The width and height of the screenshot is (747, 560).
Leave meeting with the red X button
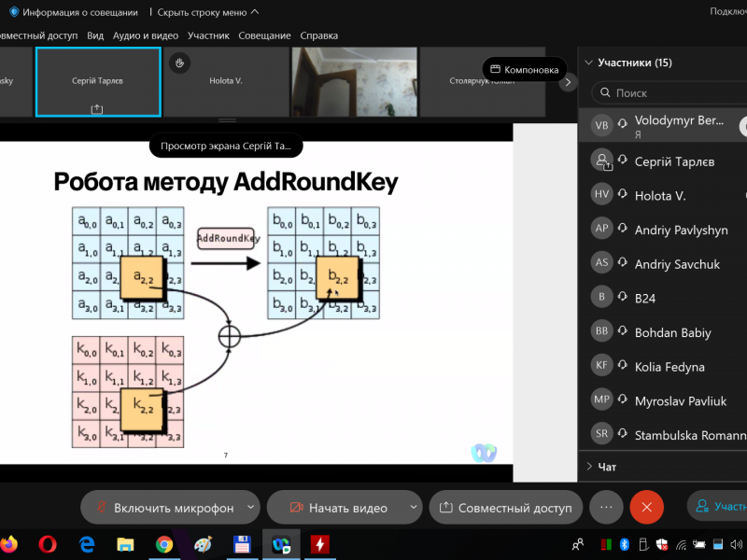pos(646,508)
